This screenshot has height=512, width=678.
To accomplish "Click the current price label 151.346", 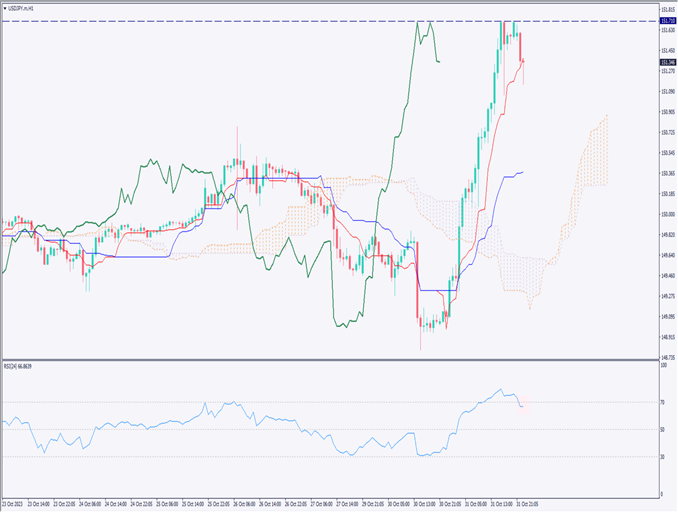I will click(x=667, y=62).
